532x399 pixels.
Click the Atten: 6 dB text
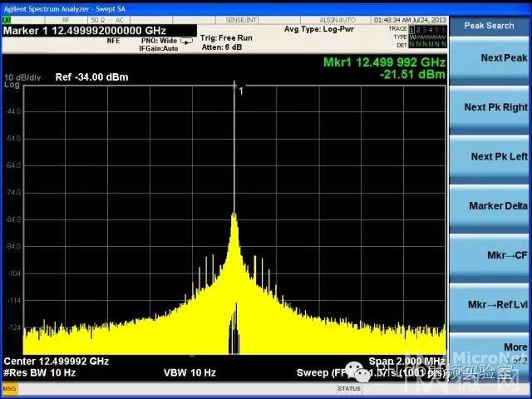pos(222,47)
